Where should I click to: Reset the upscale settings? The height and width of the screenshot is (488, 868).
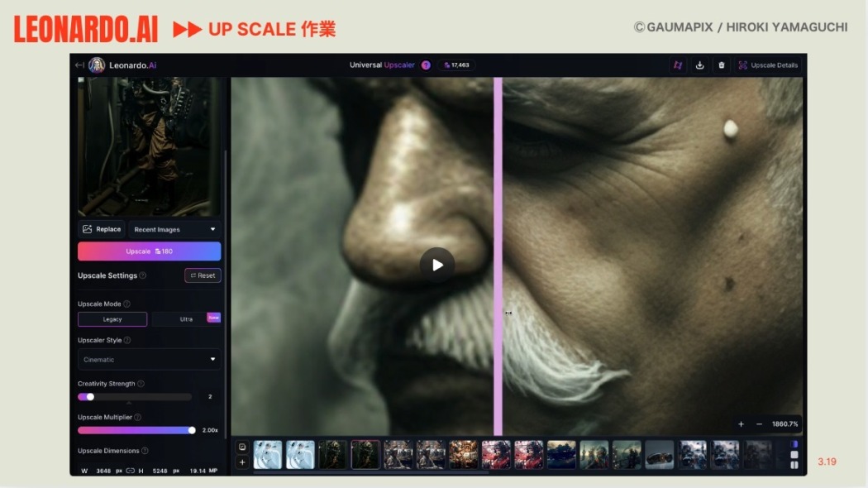pyautogui.click(x=203, y=275)
